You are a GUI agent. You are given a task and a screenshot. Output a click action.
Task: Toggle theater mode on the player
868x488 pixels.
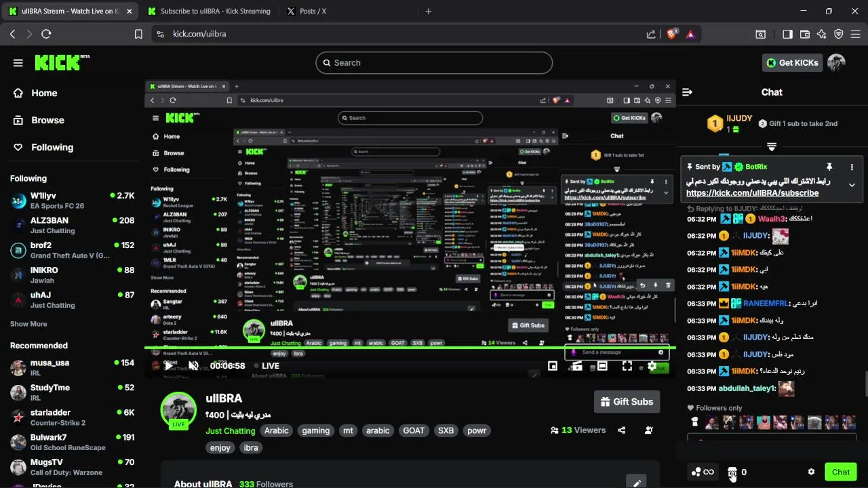tap(602, 366)
